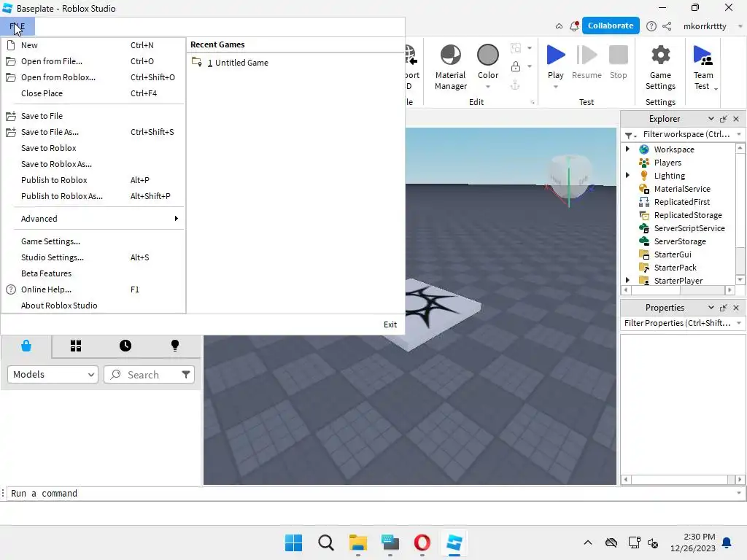Show hidden system tray icons
747x560 pixels.
[x=588, y=542]
